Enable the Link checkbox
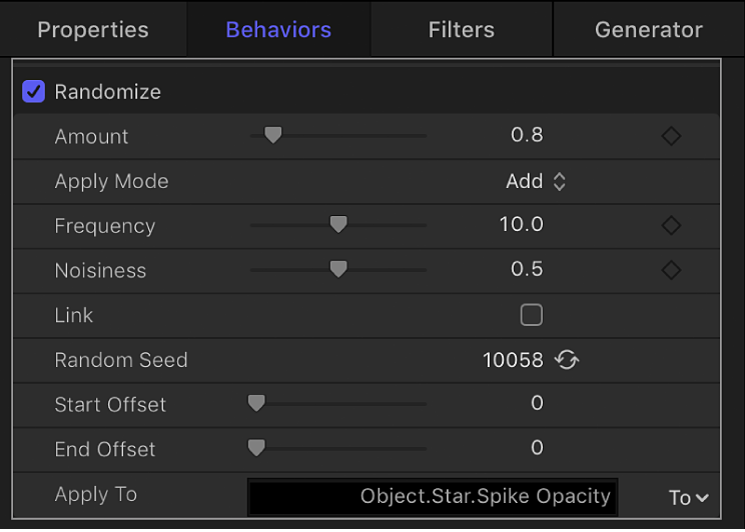 (x=531, y=315)
